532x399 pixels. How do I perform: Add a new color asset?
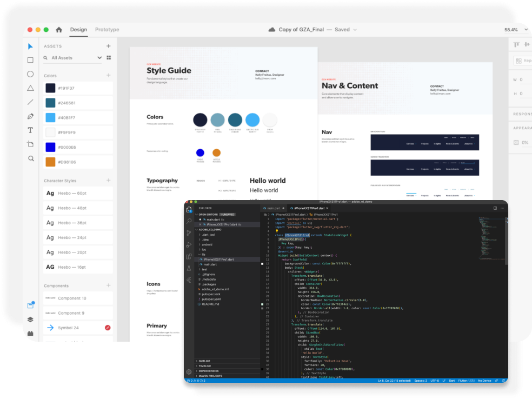pos(109,76)
